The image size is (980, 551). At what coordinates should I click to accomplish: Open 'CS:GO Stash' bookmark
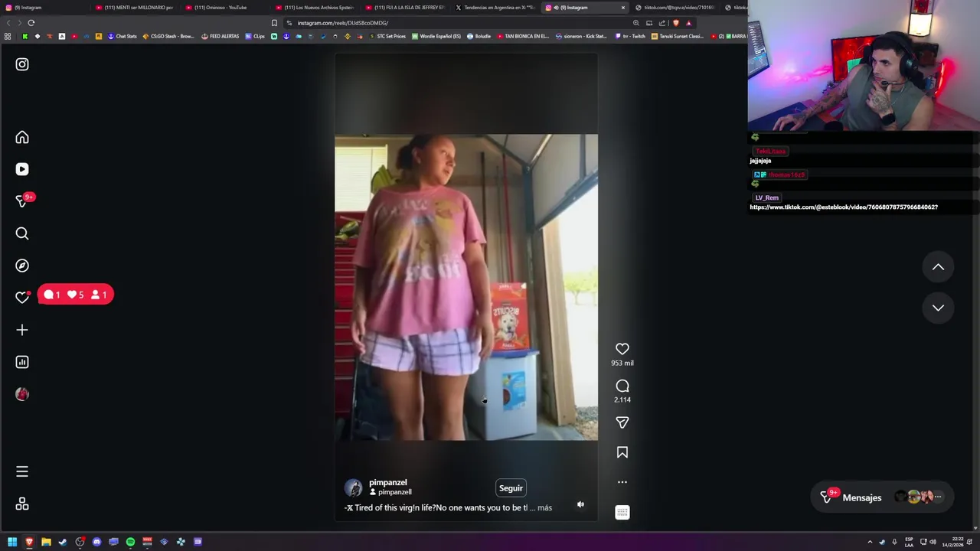click(x=168, y=36)
